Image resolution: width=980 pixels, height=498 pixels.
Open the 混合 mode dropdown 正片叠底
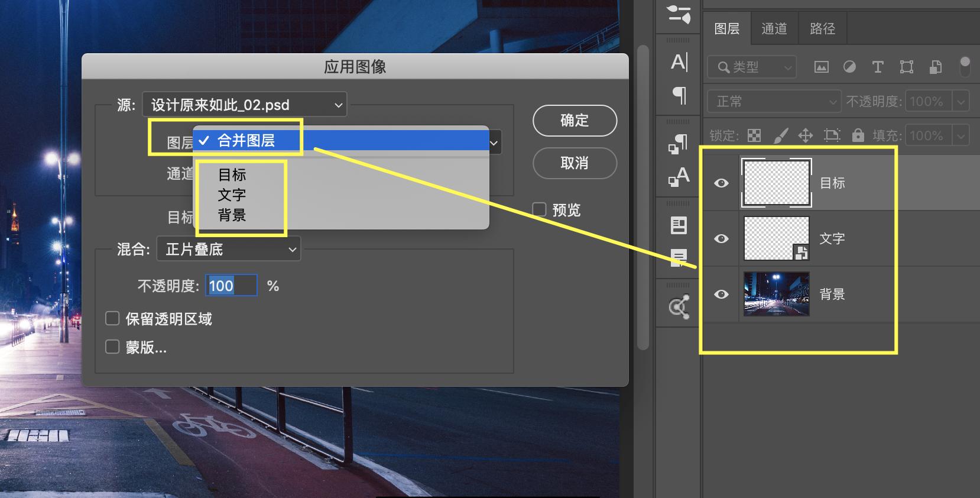[x=229, y=249]
